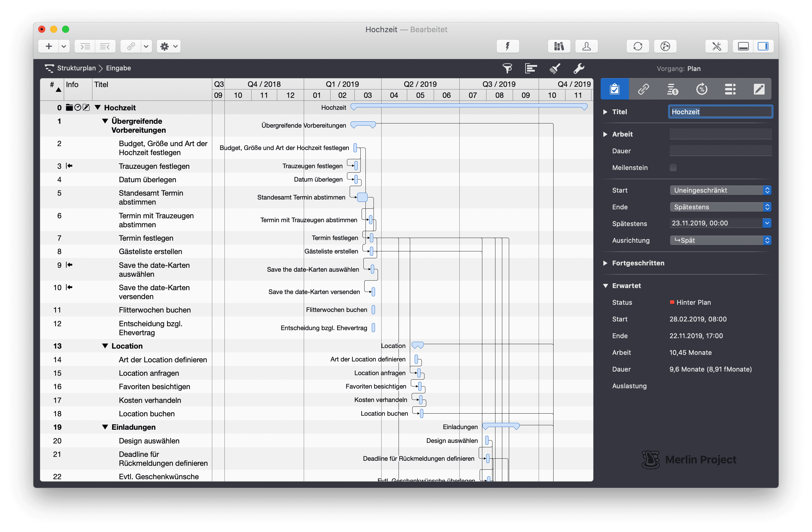Open the filter funnel icon

coord(507,69)
